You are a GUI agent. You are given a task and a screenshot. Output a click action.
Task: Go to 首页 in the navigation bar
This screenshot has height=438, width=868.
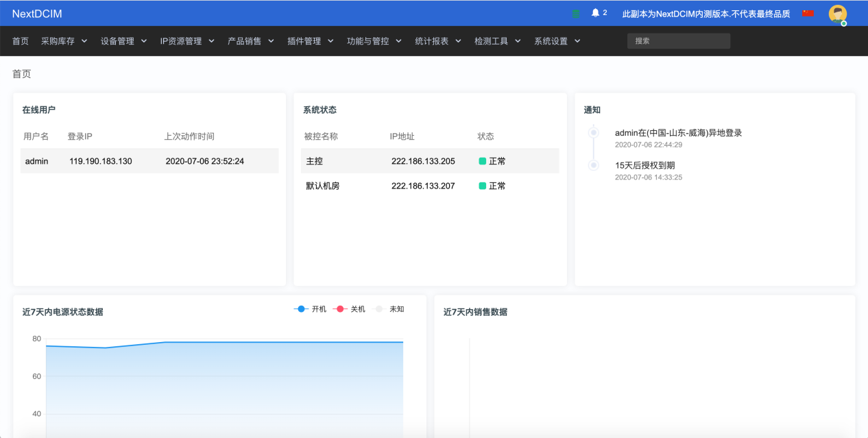(21, 41)
